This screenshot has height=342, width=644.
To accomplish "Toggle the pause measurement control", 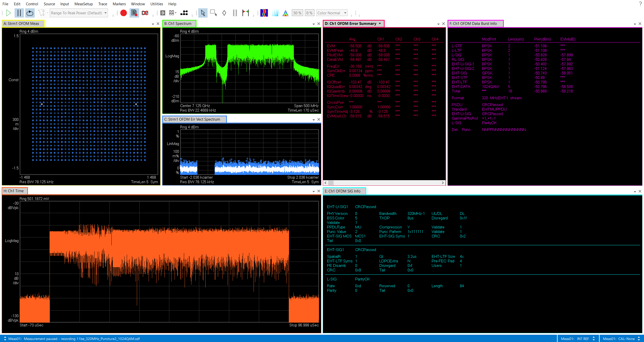I will tap(19, 13).
